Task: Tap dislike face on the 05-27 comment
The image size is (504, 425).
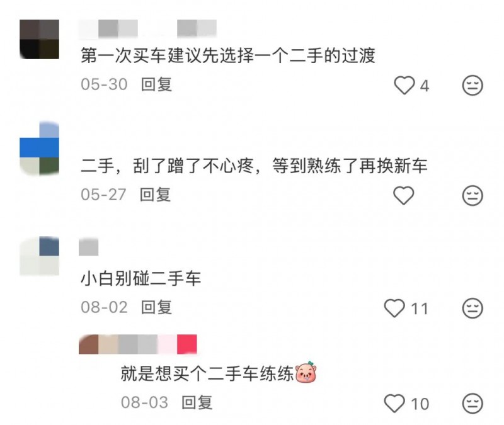Action: point(472,195)
